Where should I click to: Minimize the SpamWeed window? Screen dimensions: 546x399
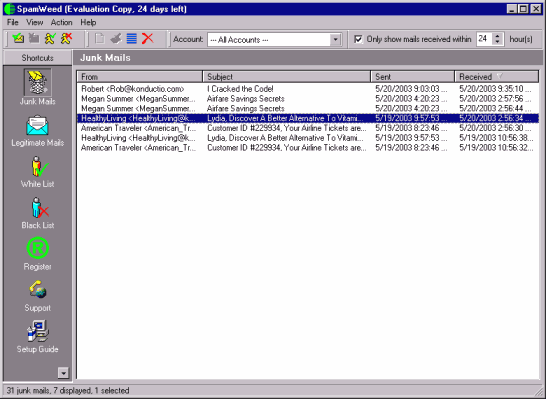coord(512,9)
